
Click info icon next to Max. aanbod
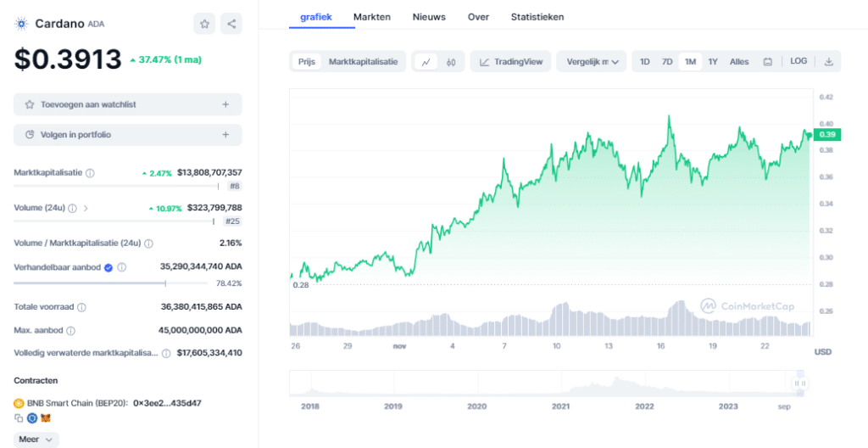pos(71,331)
